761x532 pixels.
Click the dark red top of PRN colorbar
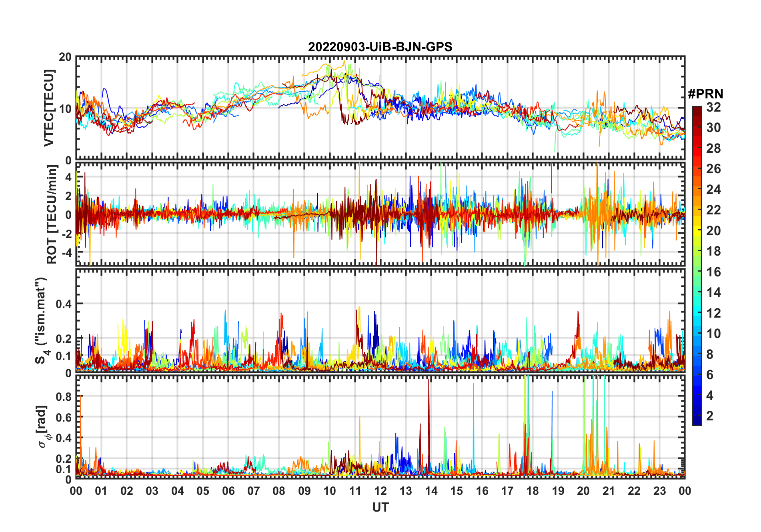coord(697,110)
